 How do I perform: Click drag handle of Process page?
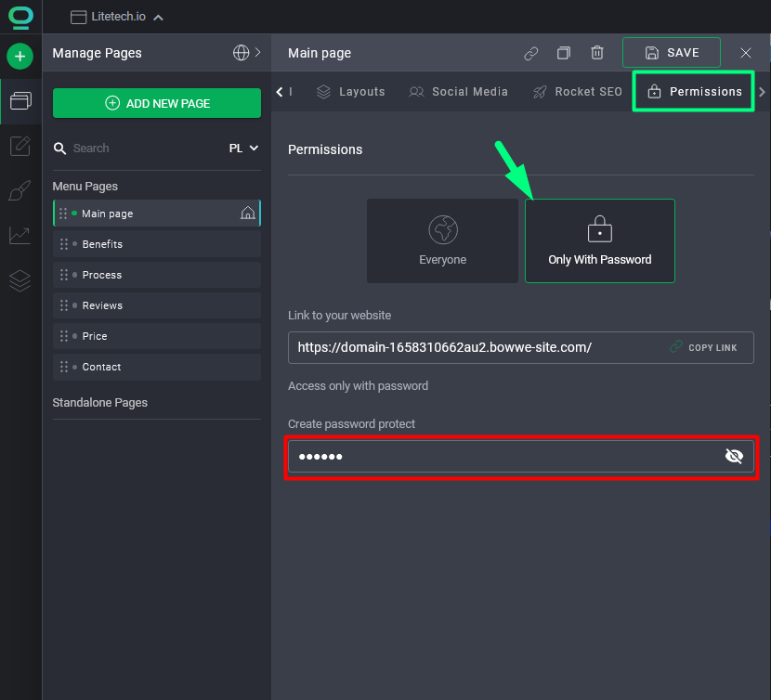coord(64,275)
